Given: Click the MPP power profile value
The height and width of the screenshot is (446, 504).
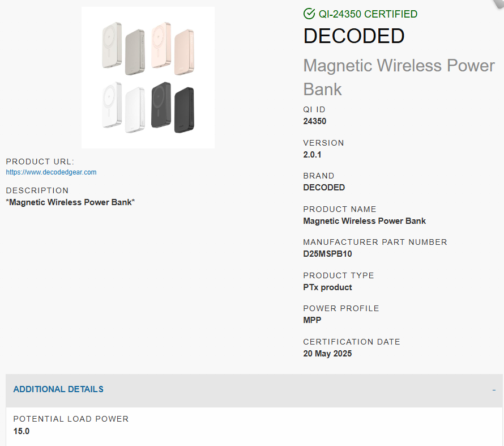Looking at the screenshot, I should tap(312, 320).
